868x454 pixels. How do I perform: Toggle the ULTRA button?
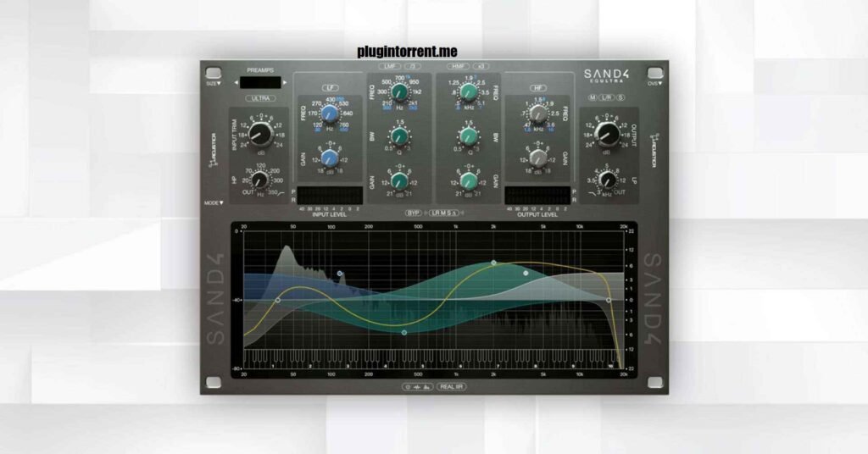click(261, 98)
